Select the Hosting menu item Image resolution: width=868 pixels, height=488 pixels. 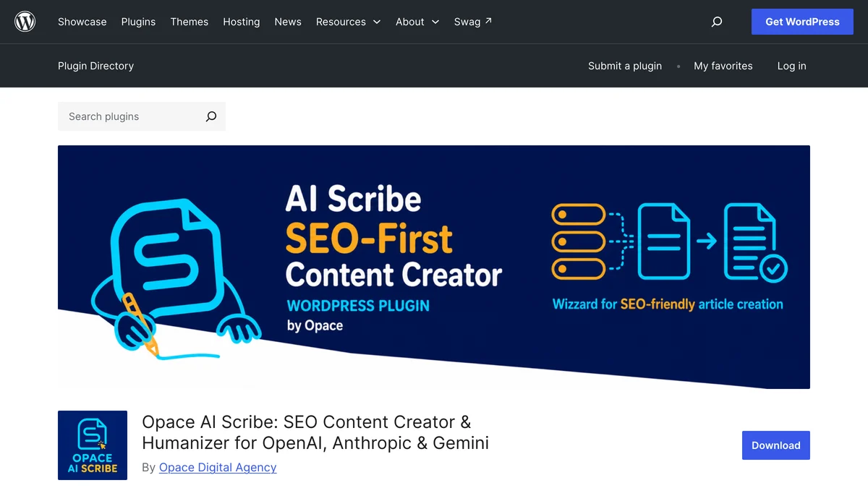(x=242, y=22)
